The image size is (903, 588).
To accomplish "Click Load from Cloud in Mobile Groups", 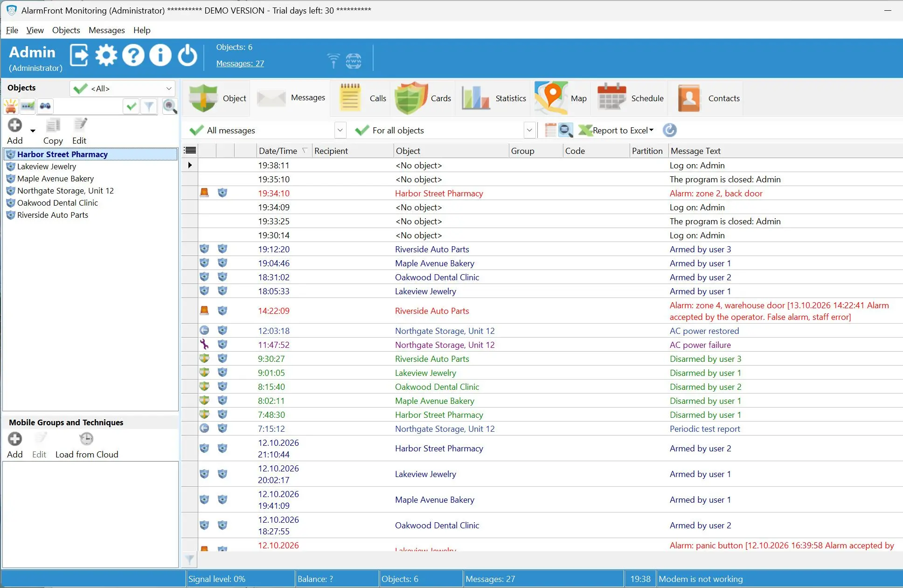I will [87, 446].
